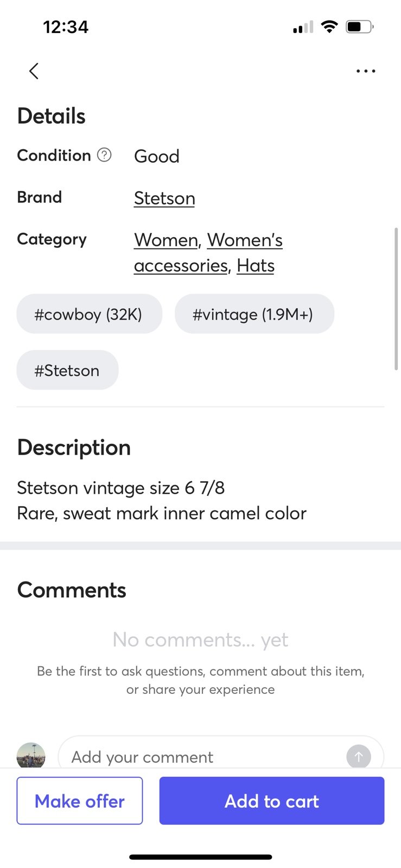Image resolution: width=401 pixels, height=868 pixels.
Task: Tap the battery status icon
Action: 360,27
